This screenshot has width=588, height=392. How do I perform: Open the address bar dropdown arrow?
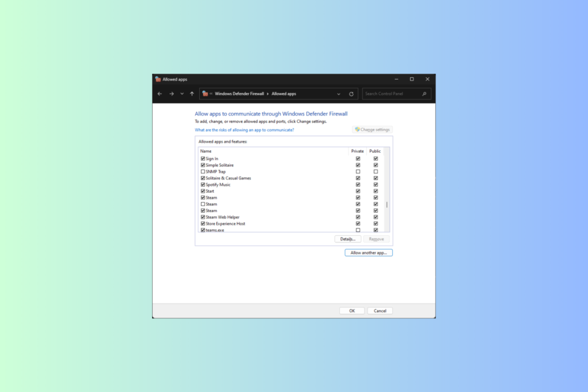tap(338, 94)
